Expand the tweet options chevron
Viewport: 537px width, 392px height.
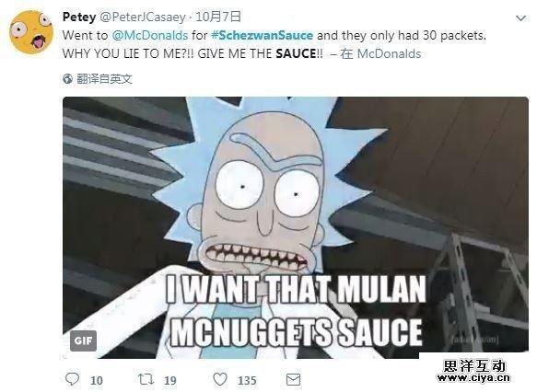tap(521, 18)
